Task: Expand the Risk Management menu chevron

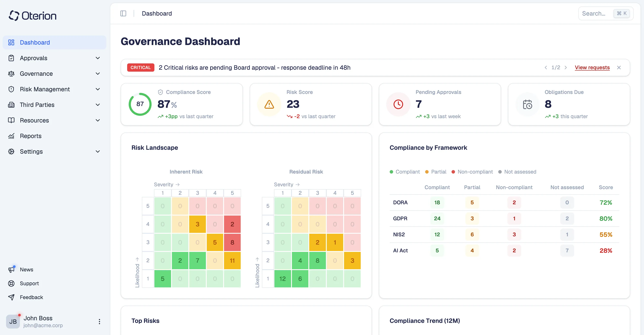Action: tap(98, 89)
